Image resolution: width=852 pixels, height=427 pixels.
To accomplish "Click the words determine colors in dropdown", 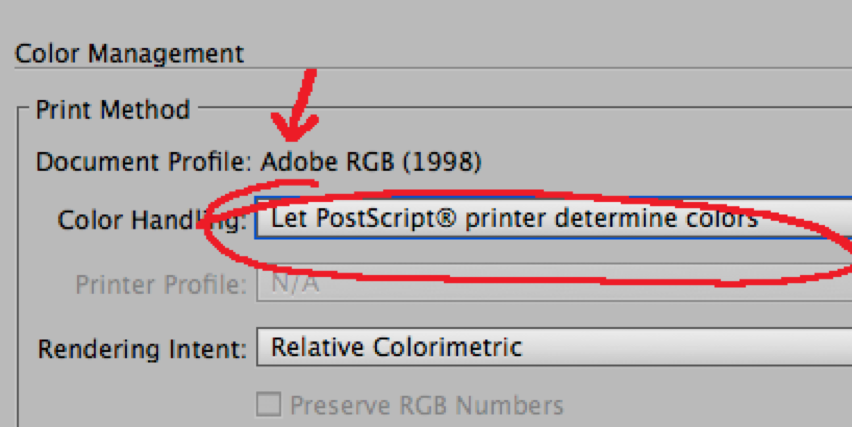I will 655,218.
